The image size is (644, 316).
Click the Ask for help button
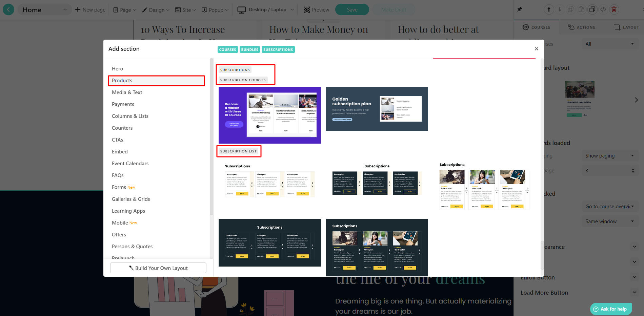pyautogui.click(x=610, y=309)
